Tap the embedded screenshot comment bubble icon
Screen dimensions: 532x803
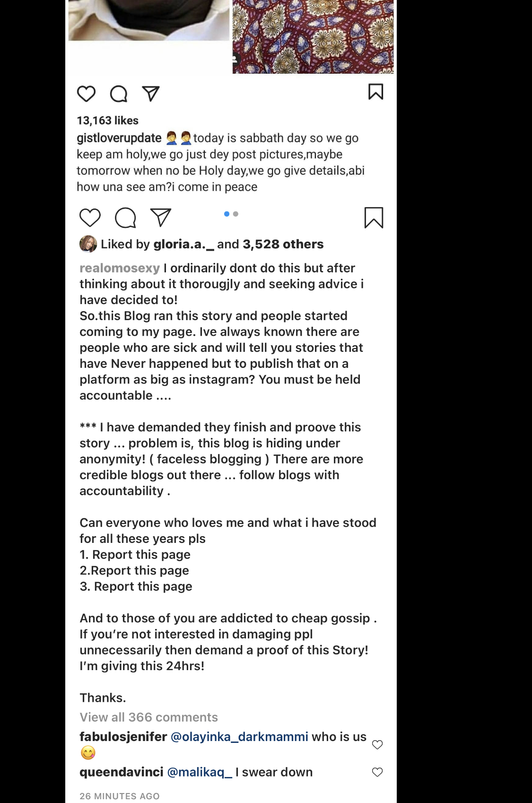click(119, 94)
